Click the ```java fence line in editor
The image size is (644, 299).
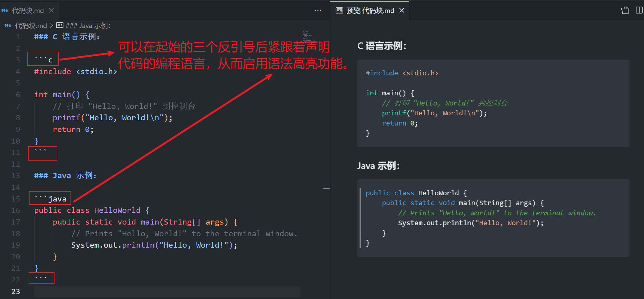pos(50,199)
